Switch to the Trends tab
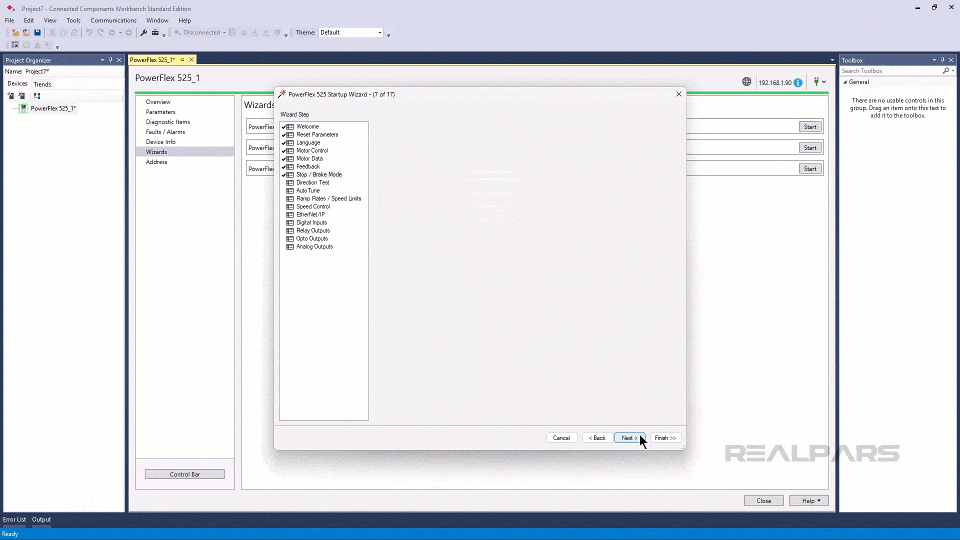 point(42,84)
